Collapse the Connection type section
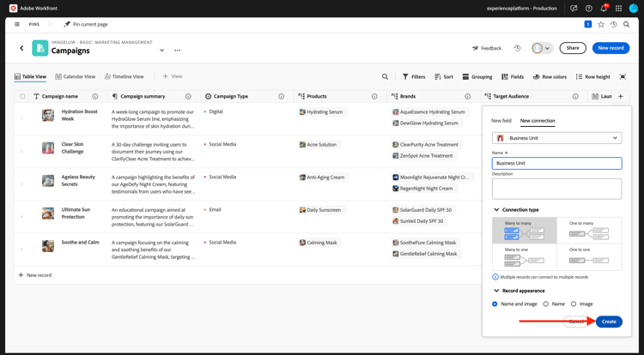Screen dimensions: 644x355 [x=496, y=209]
